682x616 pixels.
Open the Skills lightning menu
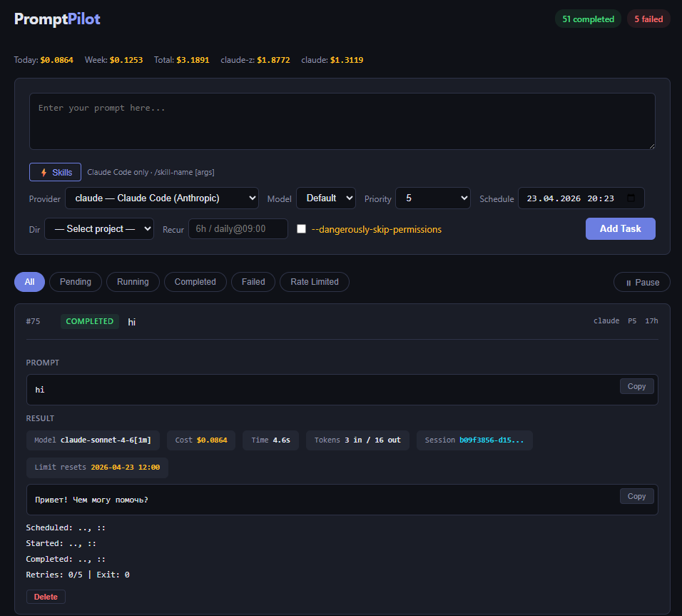pyautogui.click(x=55, y=172)
